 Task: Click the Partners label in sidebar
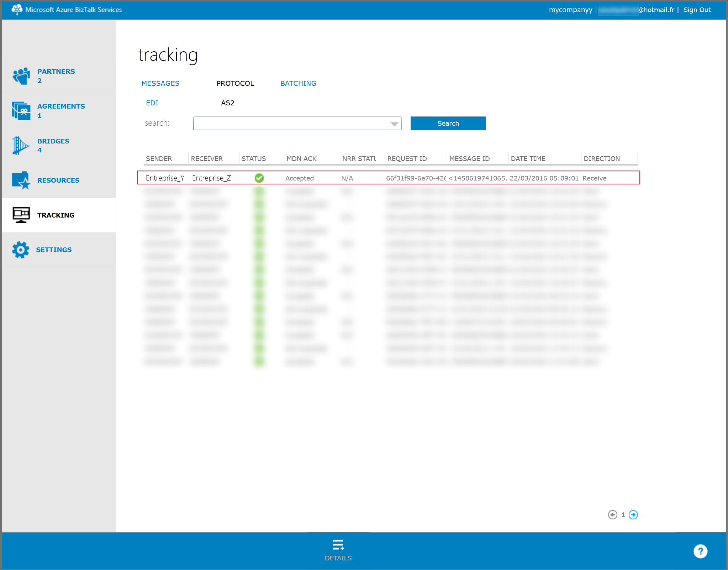pyautogui.click(x=56, y=71)
